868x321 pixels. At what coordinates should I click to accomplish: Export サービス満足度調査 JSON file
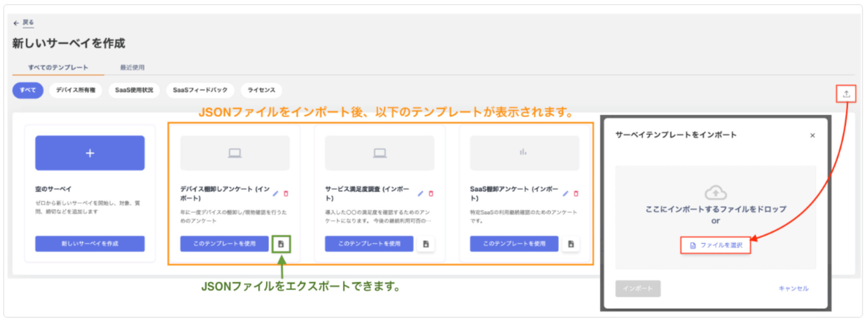point(426,244)
